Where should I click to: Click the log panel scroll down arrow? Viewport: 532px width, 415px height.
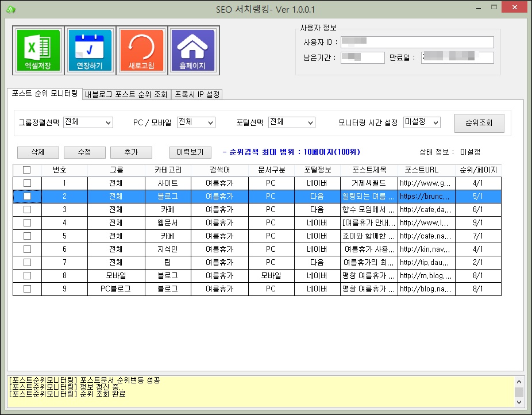click(x=519, y=401)
